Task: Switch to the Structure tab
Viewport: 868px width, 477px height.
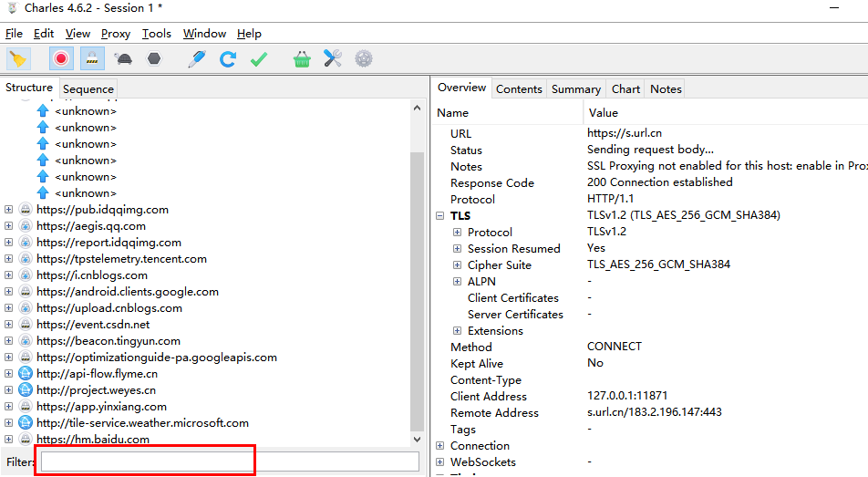Action: click(29, 88)
